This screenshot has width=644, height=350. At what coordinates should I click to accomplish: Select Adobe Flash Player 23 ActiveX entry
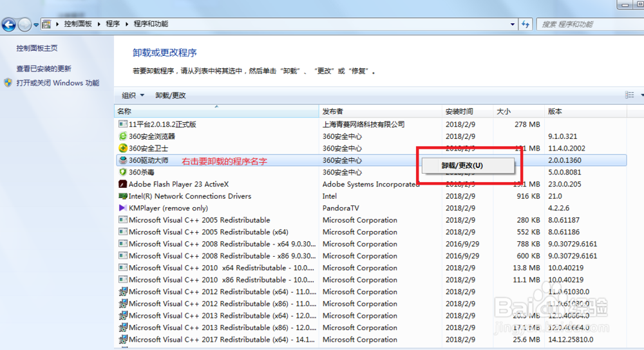178,184
